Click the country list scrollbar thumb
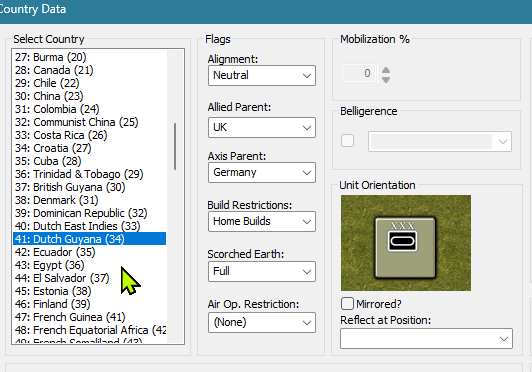The height and width of the screenshot is (372, 532). 175,146
